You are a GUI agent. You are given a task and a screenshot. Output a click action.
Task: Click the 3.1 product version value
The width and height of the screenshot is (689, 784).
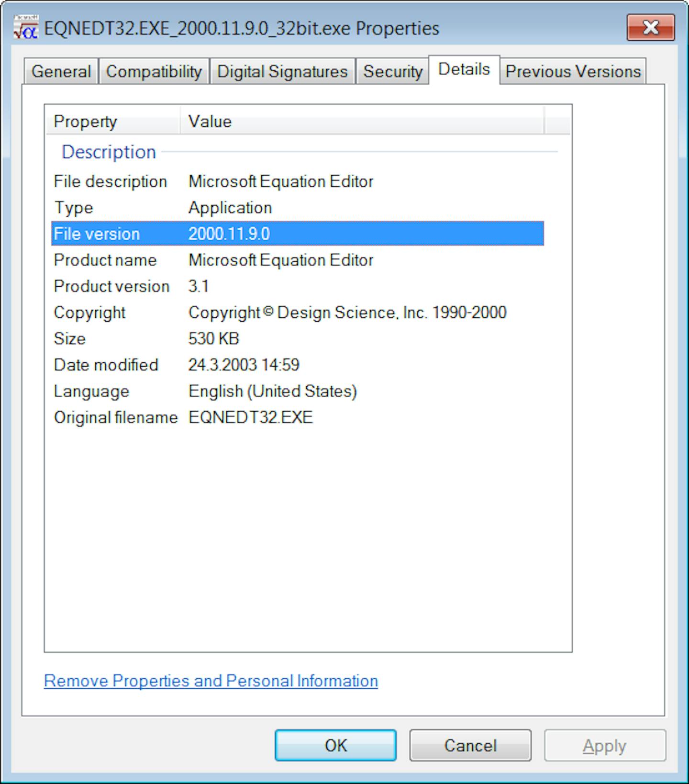coord(199,286)
